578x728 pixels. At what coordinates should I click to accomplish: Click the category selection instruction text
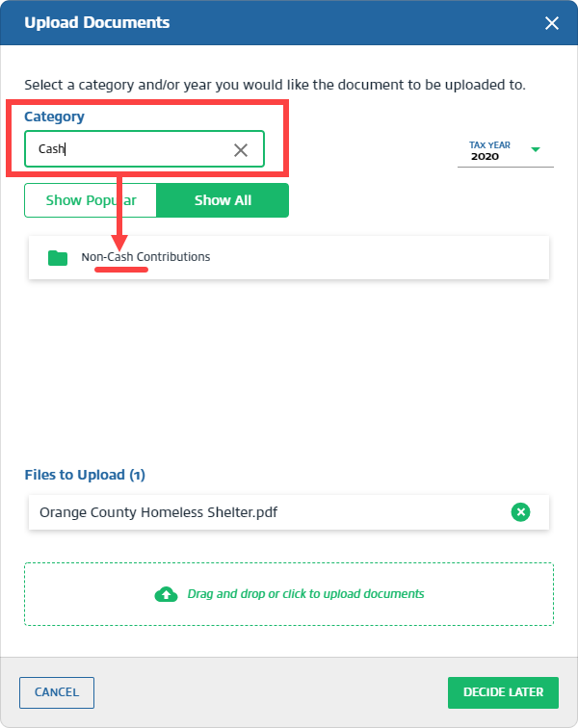275,85
